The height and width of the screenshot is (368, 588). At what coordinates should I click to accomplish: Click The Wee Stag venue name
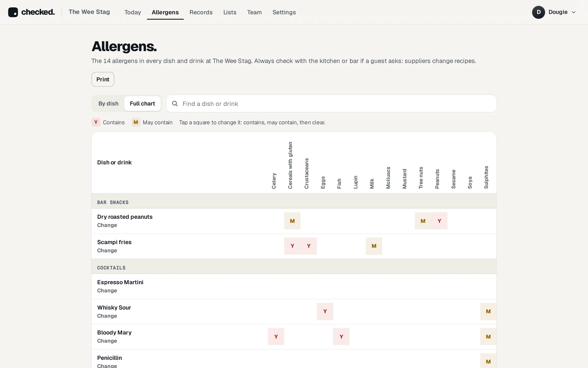coord(89,12)
